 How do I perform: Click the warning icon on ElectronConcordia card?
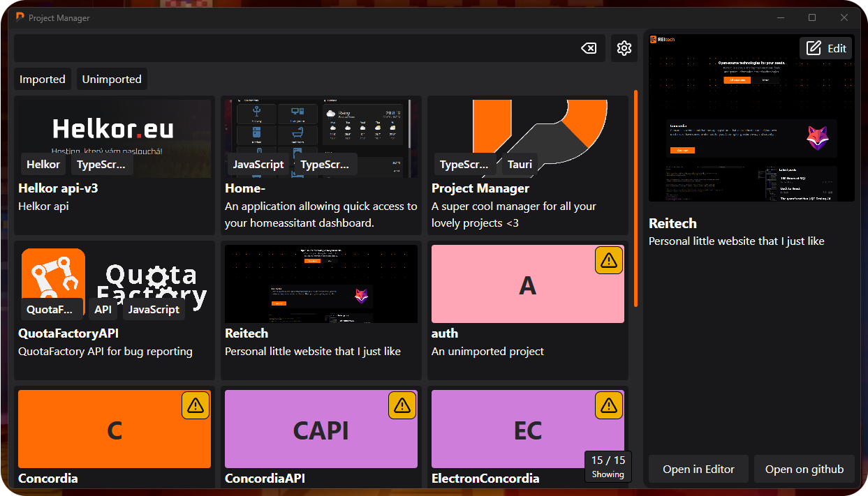pos(608,405)
